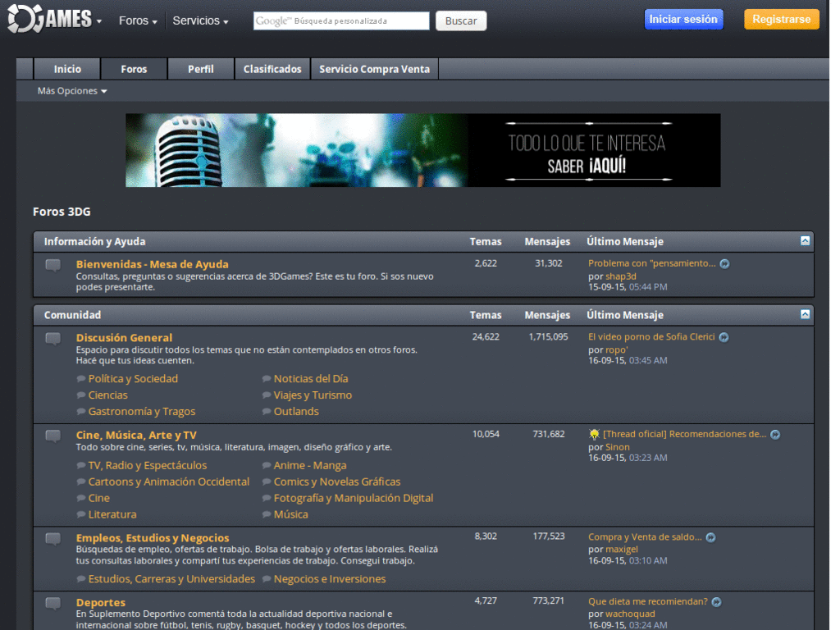Switch to the Perfil tab
840x630 pixels.
coord(200,69)
